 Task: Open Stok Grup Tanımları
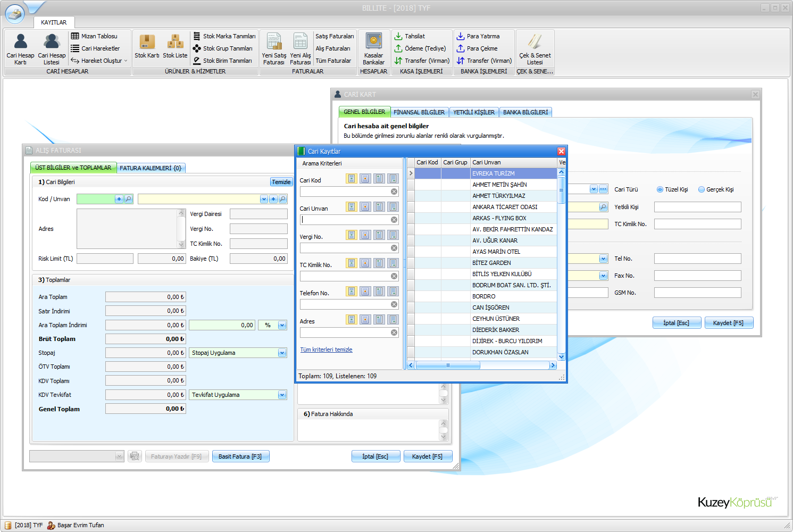222,48
